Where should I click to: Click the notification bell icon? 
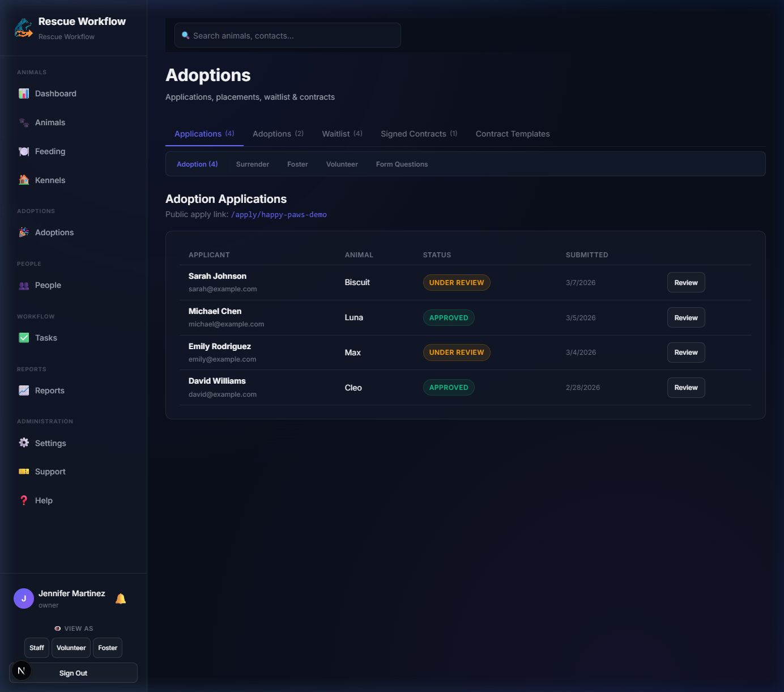click(x=121, y=598)
